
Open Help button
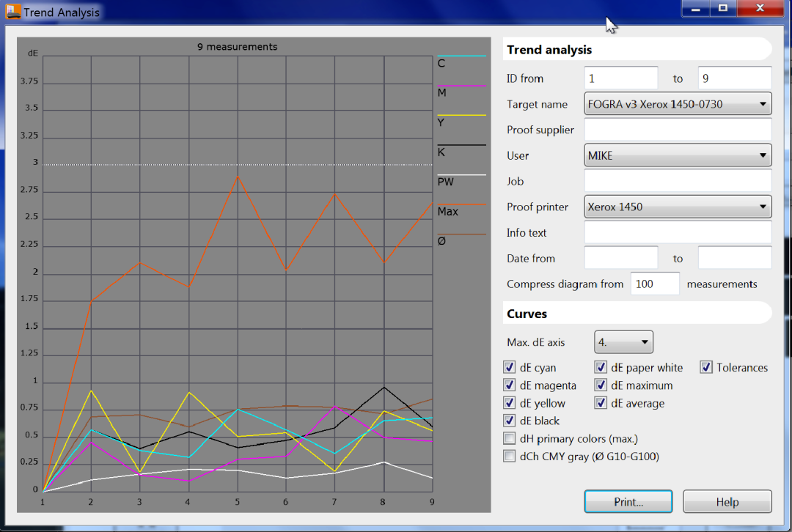point(727,502)
